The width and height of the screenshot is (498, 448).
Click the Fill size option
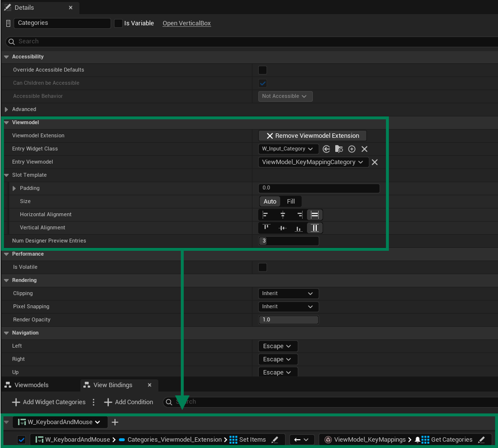(291, 201)
